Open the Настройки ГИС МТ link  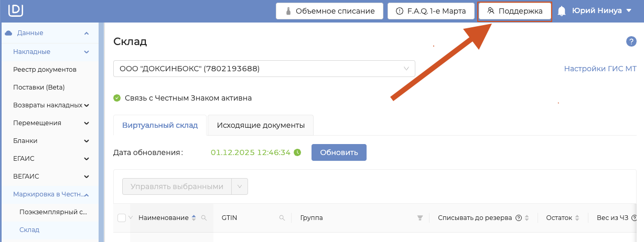click(600, 69)
